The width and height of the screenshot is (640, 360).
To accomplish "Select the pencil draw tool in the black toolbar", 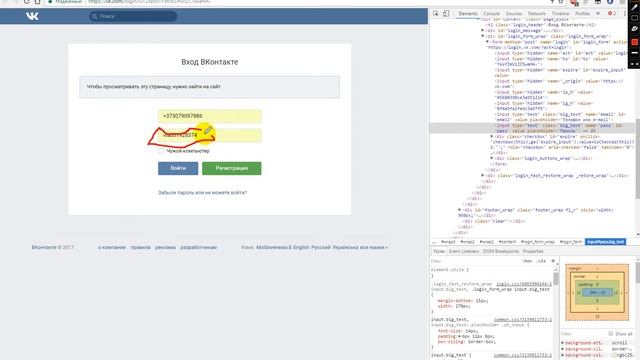I will 634,7.
